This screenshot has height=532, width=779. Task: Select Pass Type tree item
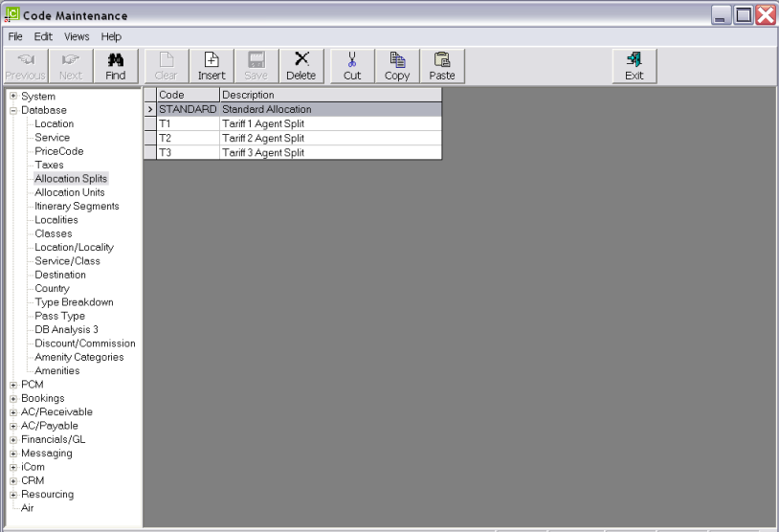tap(59, 316)
